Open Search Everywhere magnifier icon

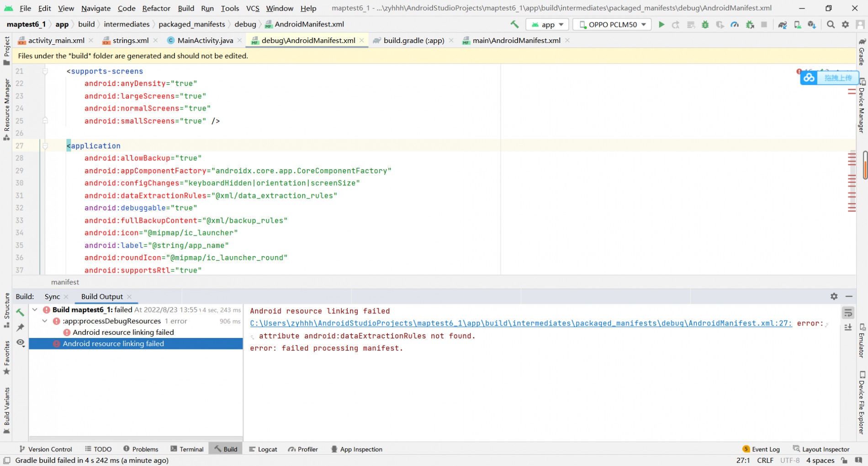[831, 25]
